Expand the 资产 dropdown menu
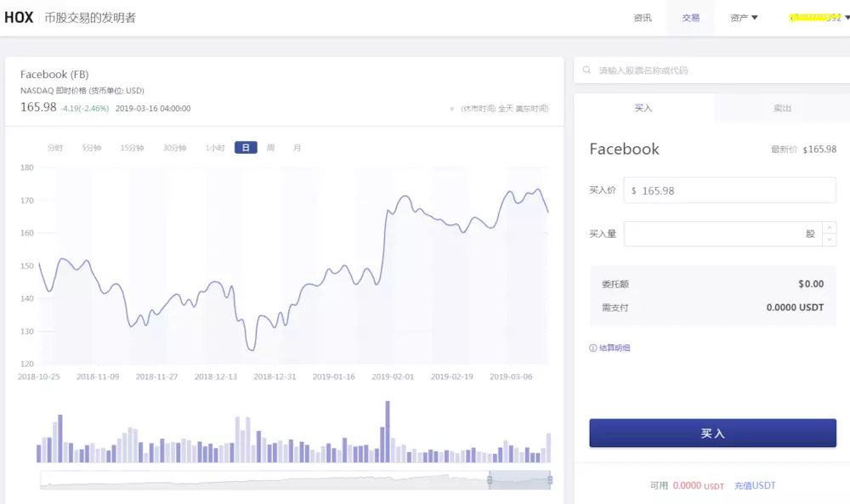The width and height of the screenshot is (850, 504). [x=744, y=18]
